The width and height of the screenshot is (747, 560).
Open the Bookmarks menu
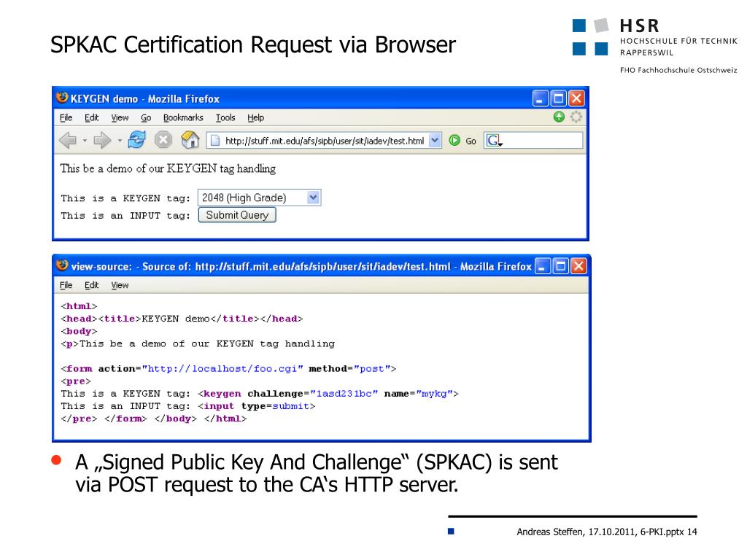[183, 117]
